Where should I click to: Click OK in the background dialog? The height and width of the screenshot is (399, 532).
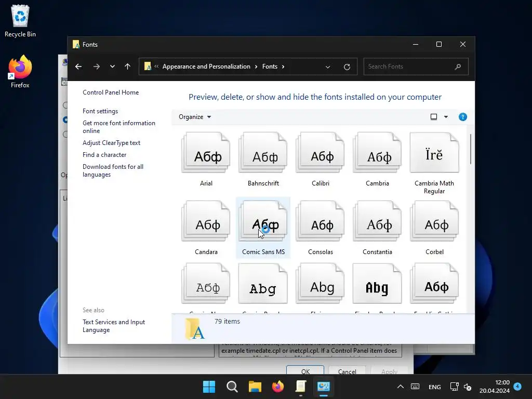(x=305, y=371)
